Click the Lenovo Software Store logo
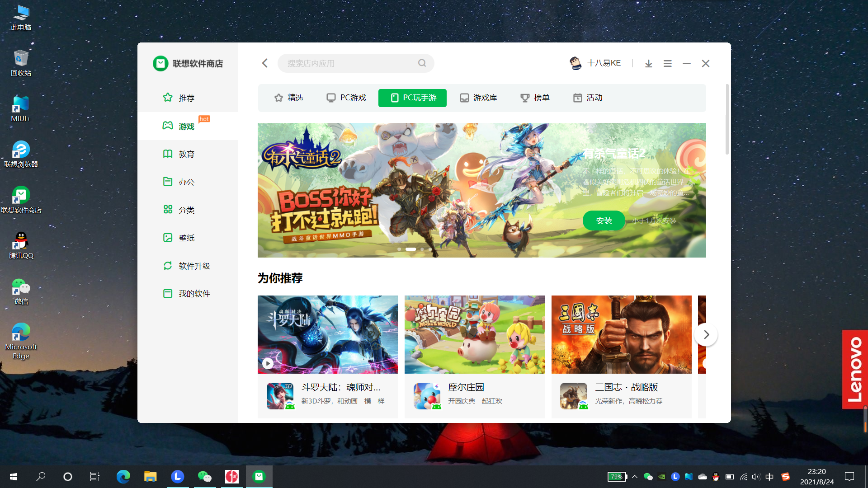This screenshot has height=488, width=868. click(188, 63)
